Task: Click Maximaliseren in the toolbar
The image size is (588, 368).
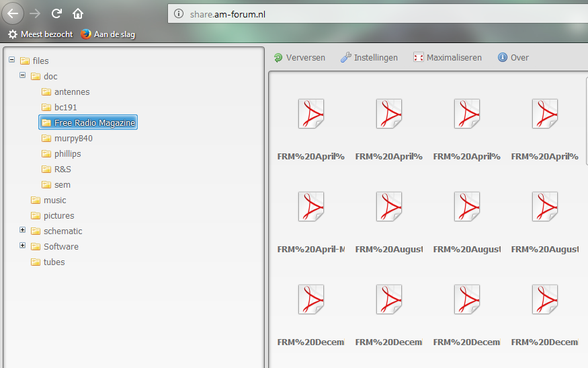Action: pos(448,58)
